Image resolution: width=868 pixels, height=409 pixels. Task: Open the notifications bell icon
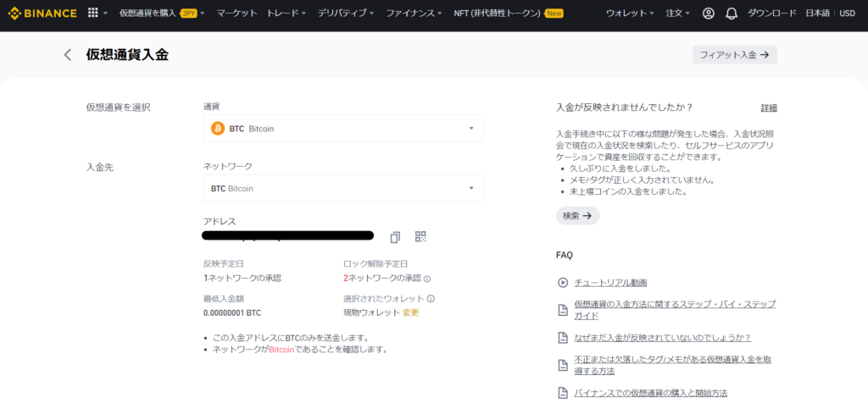[x=732, y=14]
